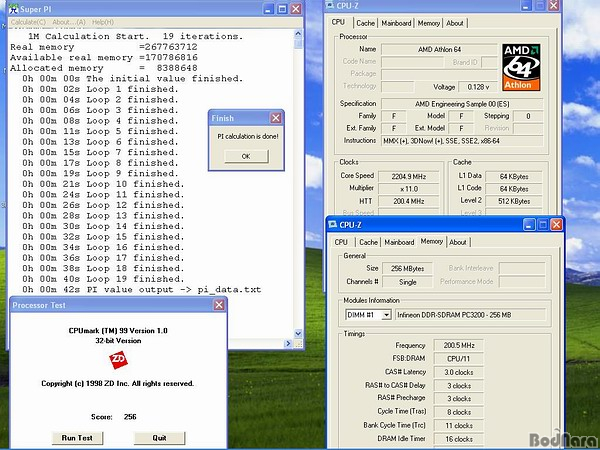
Task: Click the memory Frequency value 200.5 MHz
Action: (459, 345)
